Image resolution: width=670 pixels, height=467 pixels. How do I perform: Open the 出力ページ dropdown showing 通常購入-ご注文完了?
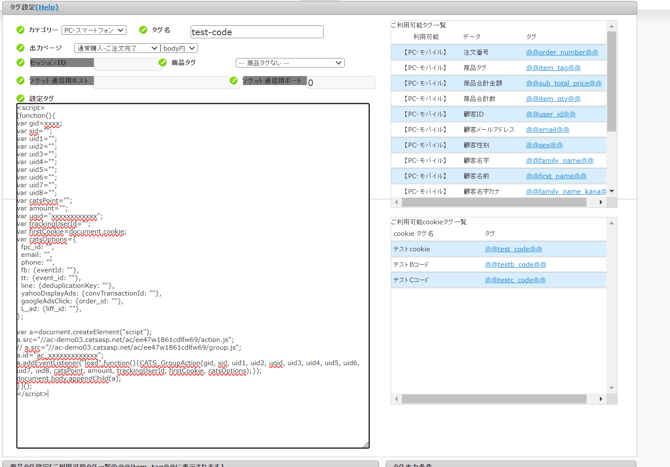[117, 48]
